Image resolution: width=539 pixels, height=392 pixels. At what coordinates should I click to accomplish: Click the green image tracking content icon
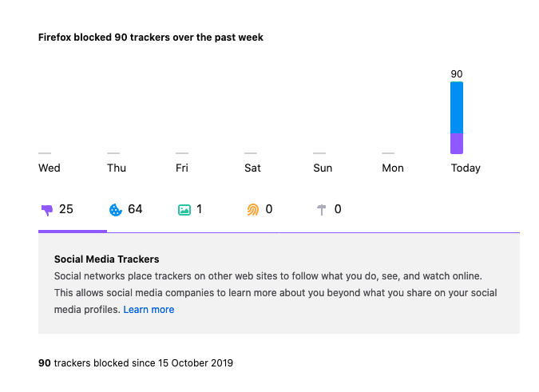(x=184, y=210)
